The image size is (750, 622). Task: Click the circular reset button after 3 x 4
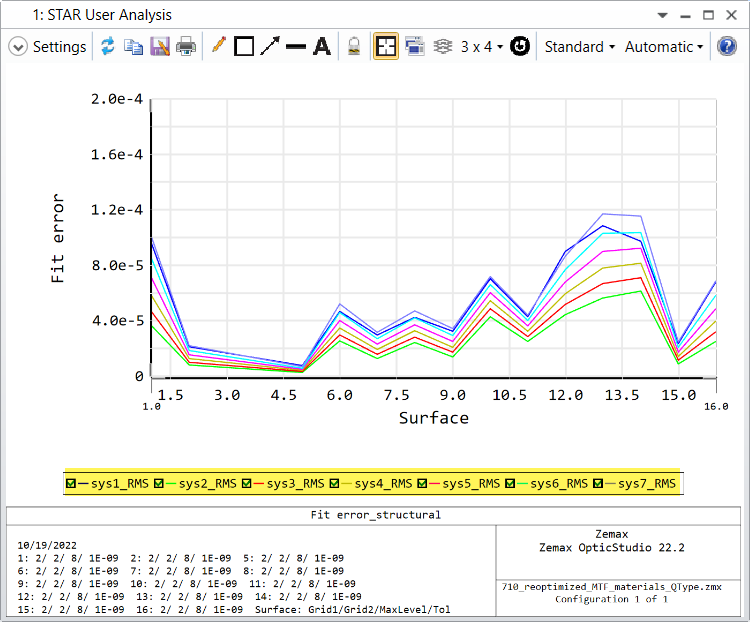[x=519, y=47]
